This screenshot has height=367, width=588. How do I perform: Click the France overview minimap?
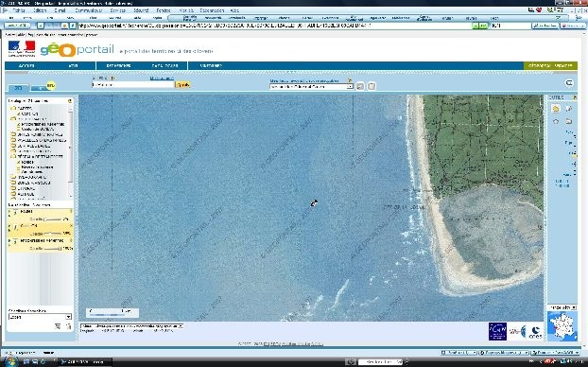[x=562, y=326]
